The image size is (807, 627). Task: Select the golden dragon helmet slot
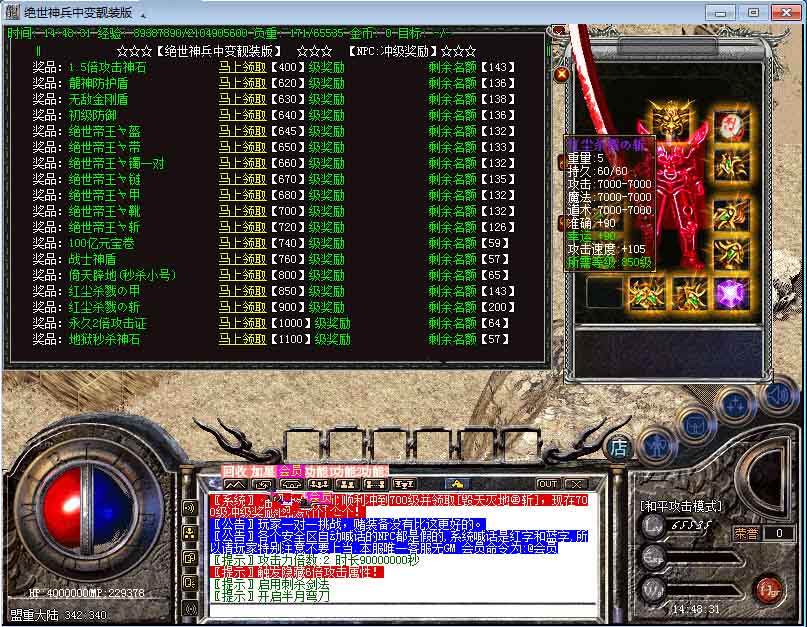[672, 119]
